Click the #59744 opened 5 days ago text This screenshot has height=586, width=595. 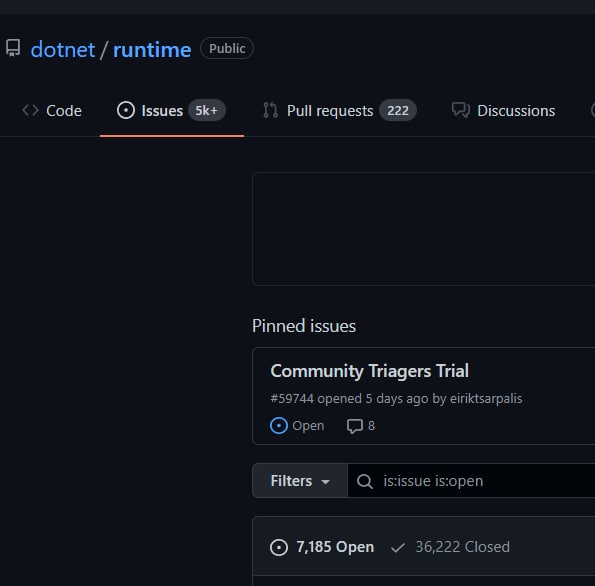pos(396,399)
